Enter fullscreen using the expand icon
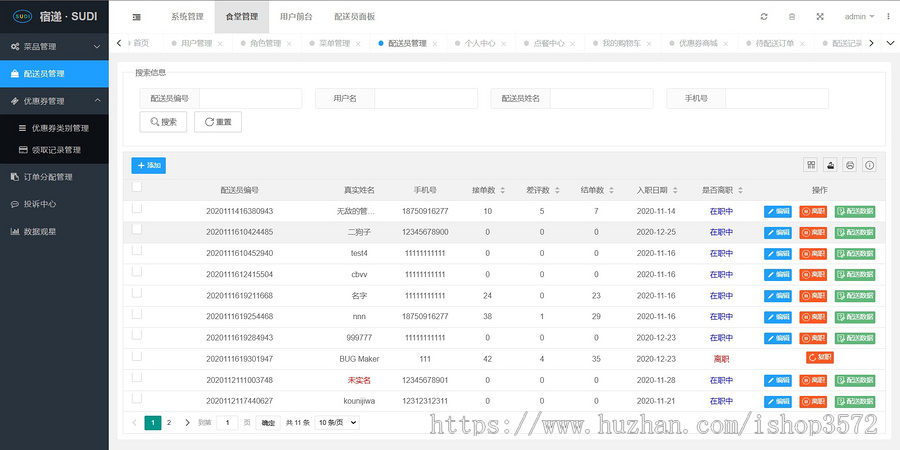This screenshot has width=900, height=450. [x=820, y=17]
